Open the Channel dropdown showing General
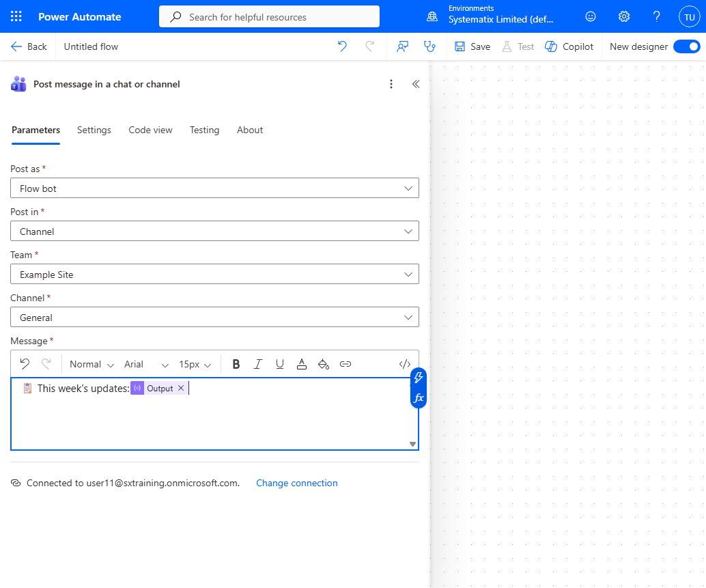The image size is (706, 588). [x=214, y=318]
